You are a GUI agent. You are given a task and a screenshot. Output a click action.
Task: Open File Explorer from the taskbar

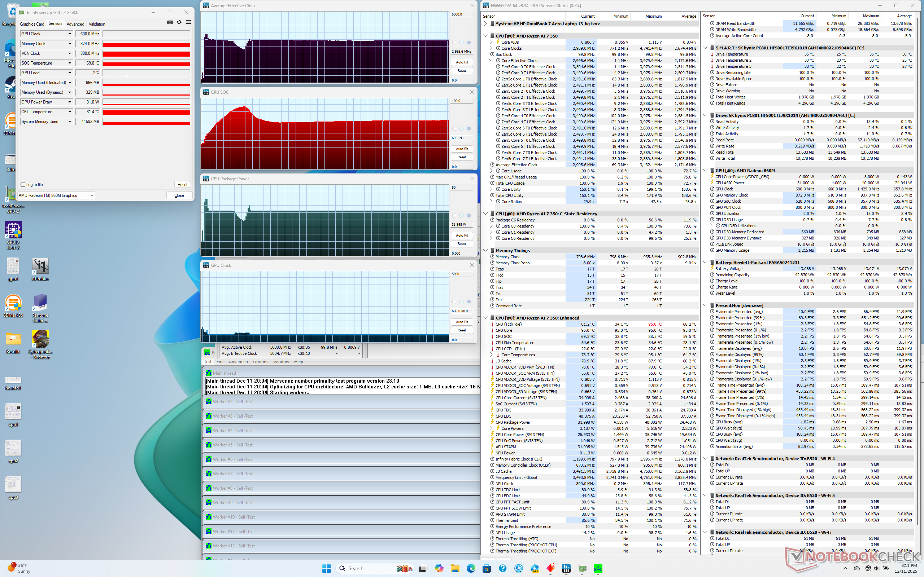(x=455, y=568)
